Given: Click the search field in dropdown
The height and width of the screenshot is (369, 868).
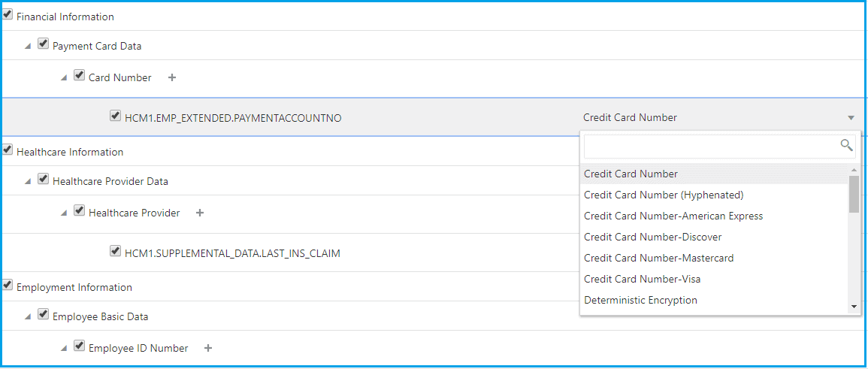Looking at the screenshot, I should [x=710, y=146].
